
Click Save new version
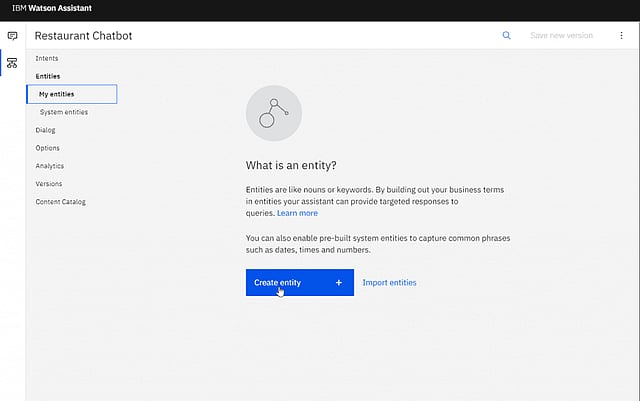point(561,35)
